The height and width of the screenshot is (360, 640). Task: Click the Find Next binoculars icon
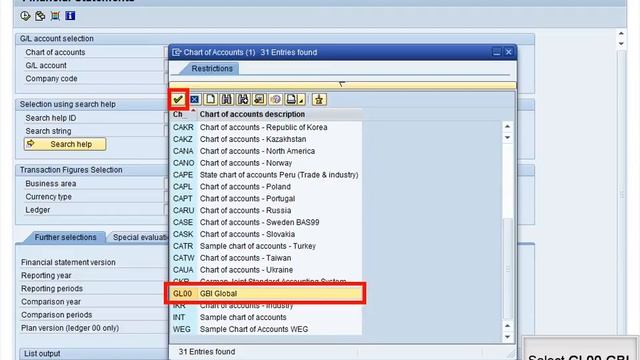coord(243,99)
